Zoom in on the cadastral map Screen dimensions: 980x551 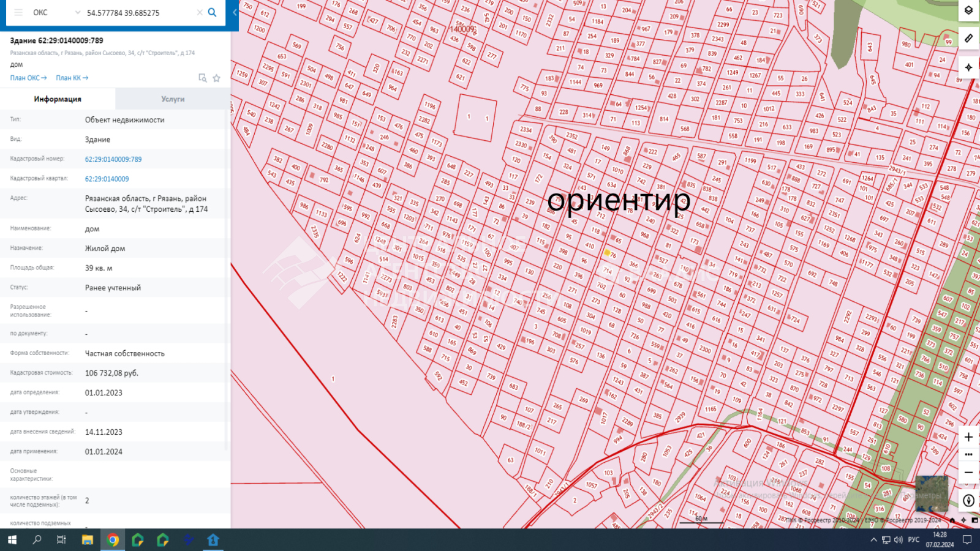[x=968, y=437]
